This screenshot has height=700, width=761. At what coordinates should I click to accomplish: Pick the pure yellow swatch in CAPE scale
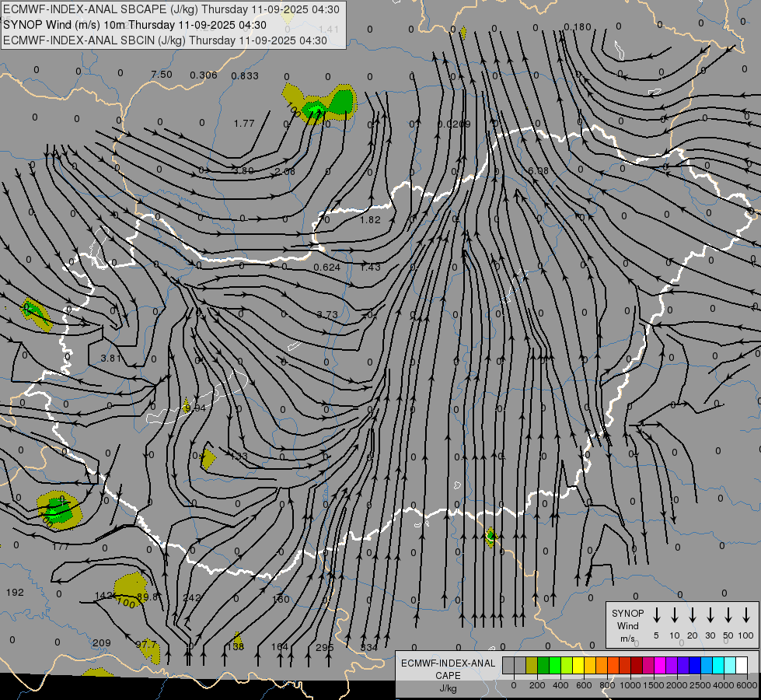578,666
